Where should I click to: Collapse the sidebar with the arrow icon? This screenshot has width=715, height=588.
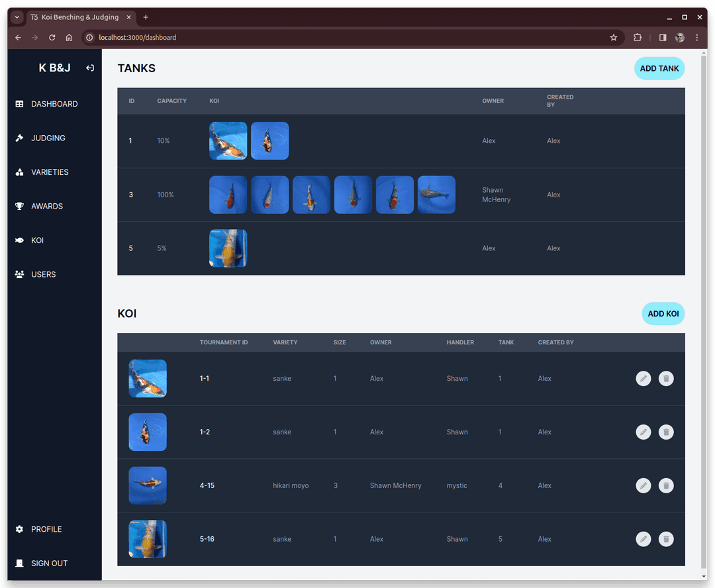coord(89,68)
